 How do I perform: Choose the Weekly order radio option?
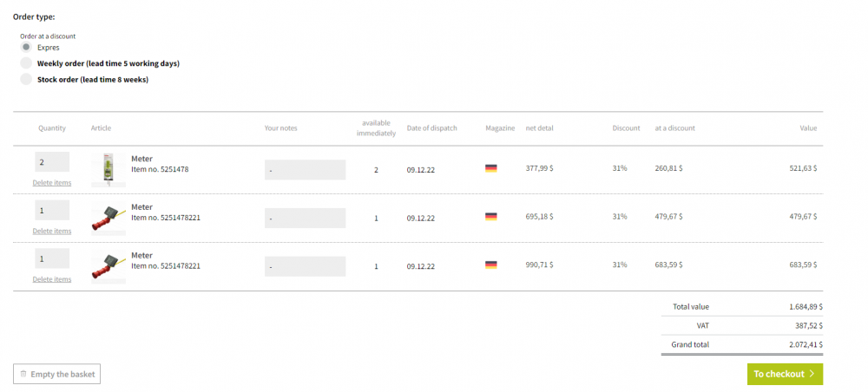pos(26,63)
